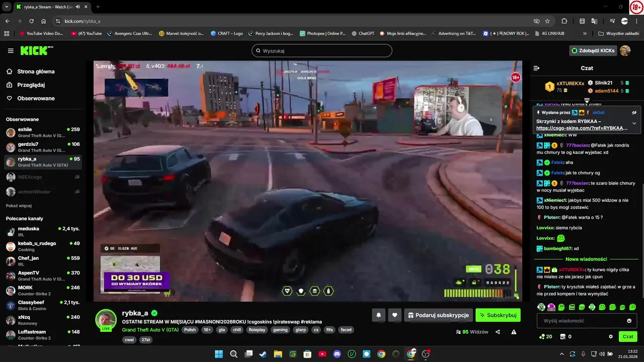Open the AspenTV recommended channel

click(x=43, y=276)
